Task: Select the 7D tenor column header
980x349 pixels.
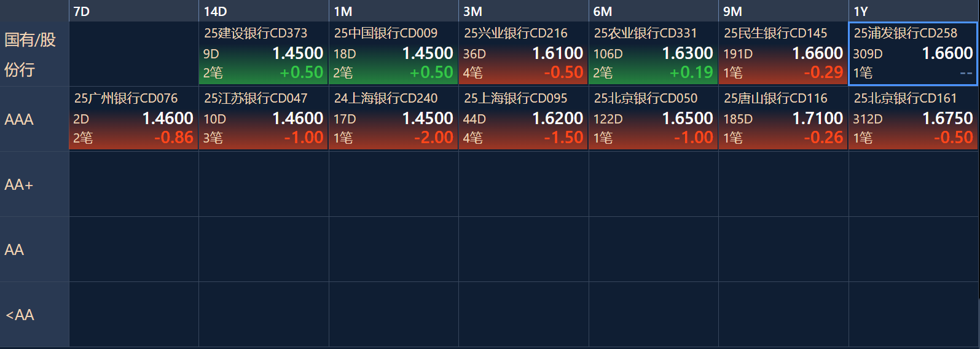Action: coord(133,11)
